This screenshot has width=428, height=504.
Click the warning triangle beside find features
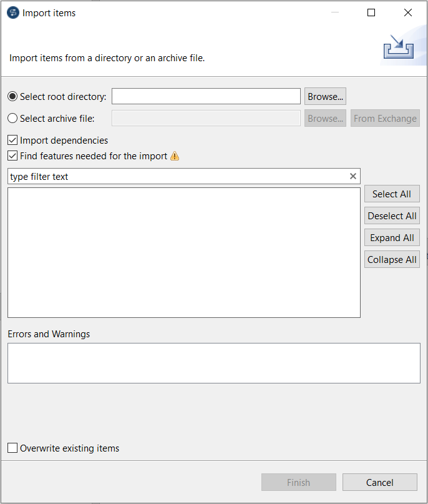[173, 156]
